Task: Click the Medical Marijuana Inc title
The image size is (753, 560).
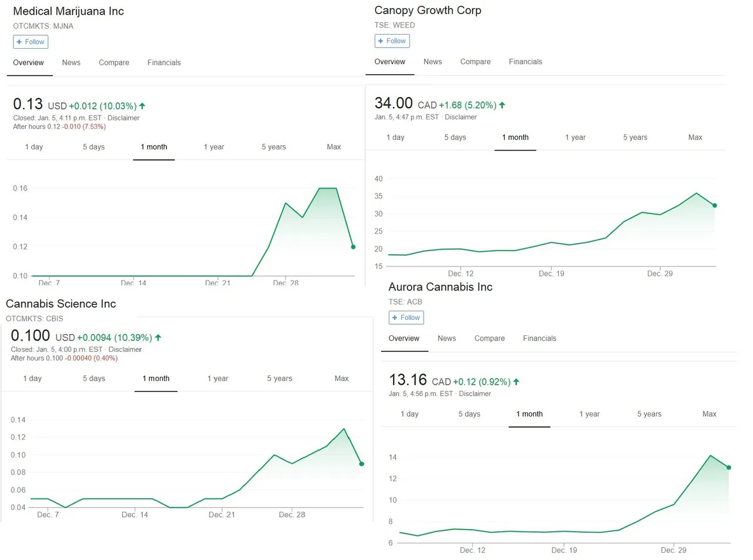Action: (x=68, y=11)
